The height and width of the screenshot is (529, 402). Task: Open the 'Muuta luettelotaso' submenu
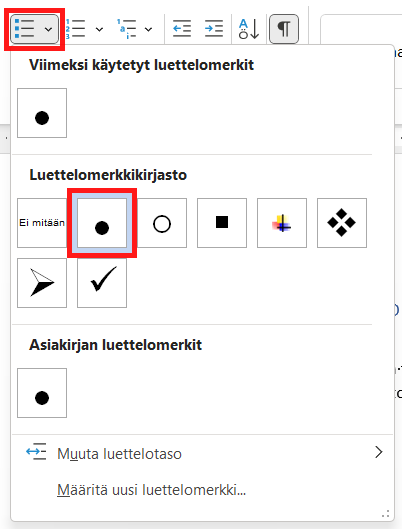point(202,453)
